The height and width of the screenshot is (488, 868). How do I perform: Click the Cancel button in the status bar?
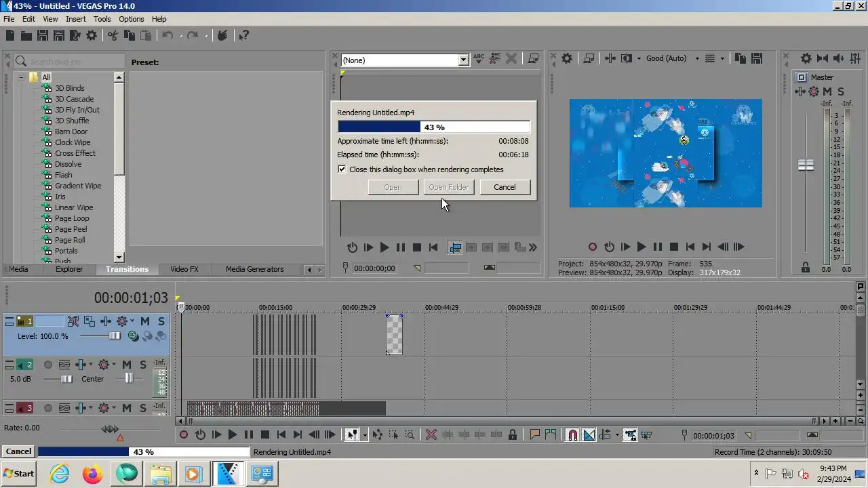(18, 451)
